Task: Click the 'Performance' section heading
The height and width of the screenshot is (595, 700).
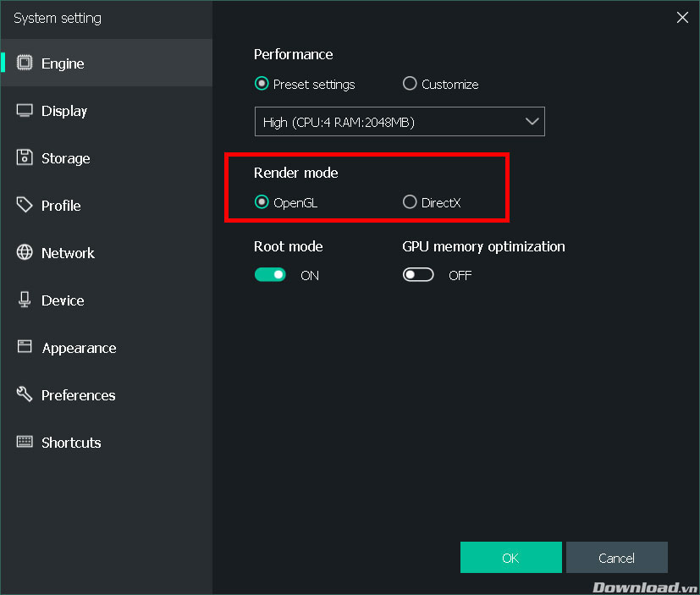Action: (x=294, y=54)
